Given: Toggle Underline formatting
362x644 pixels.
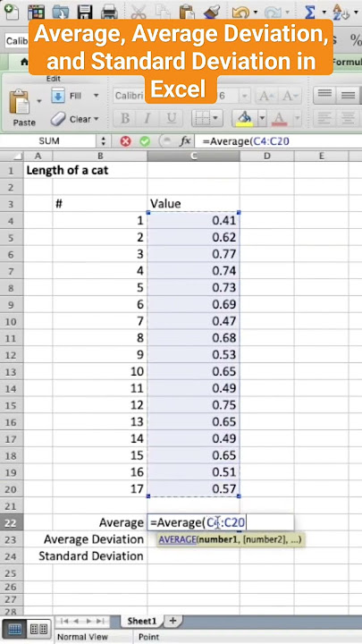Looking at the screenshot, I should (x=171, y=119).
